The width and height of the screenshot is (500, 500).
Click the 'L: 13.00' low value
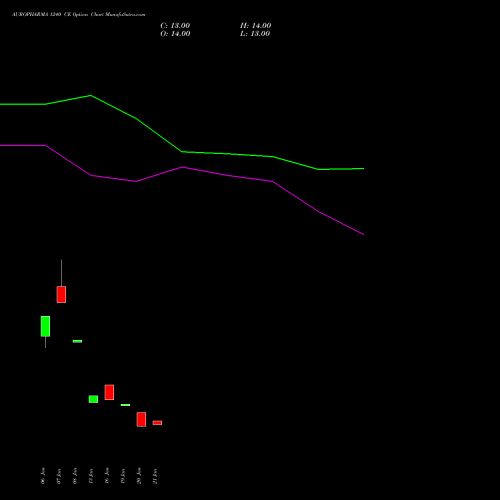click(x=255, y=34)
